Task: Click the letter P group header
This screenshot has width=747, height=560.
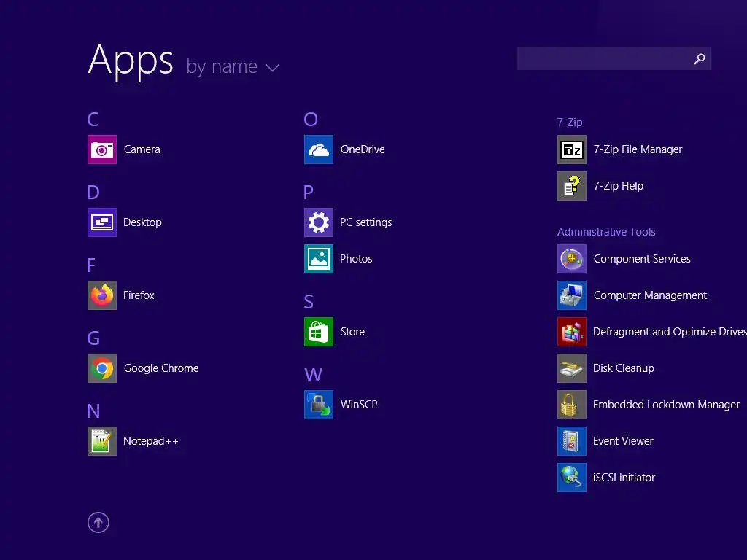Action: (309, 192)
